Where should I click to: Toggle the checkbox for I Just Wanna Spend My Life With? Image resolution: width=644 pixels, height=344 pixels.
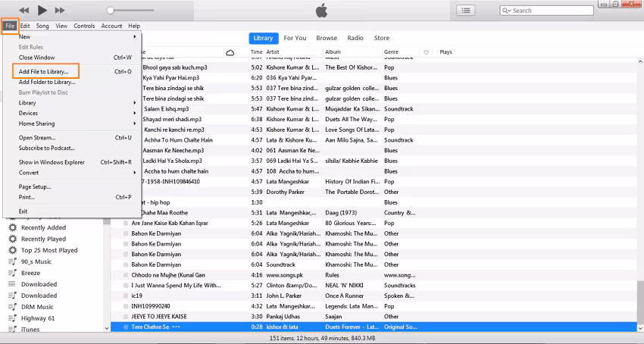(126, 285)
